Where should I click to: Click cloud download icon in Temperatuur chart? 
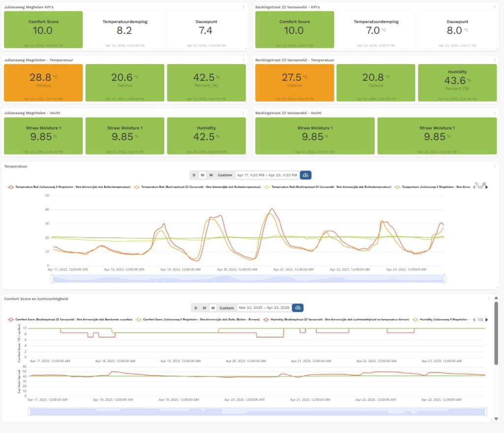[305, 175]
